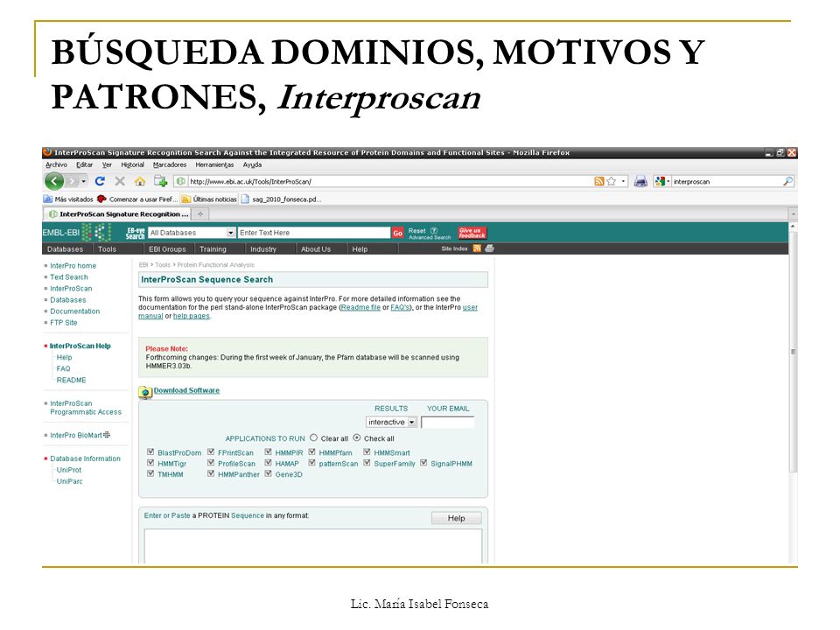The height and width of the screenshot is (630, 840).
Task: Uncheck the FPrintScan checkbox
Action: (x=211, y=452)
